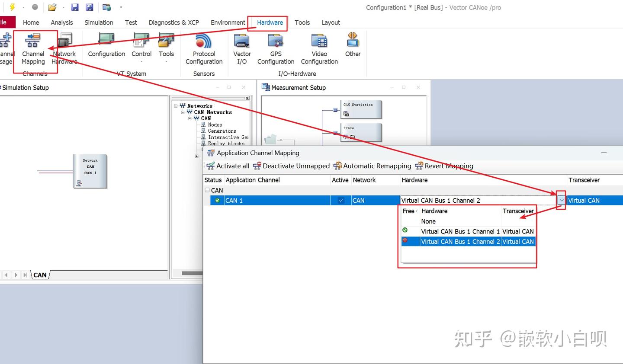623x364 pixels.
Task: Open the Layout ribbon tab
Action: point(331,22)
